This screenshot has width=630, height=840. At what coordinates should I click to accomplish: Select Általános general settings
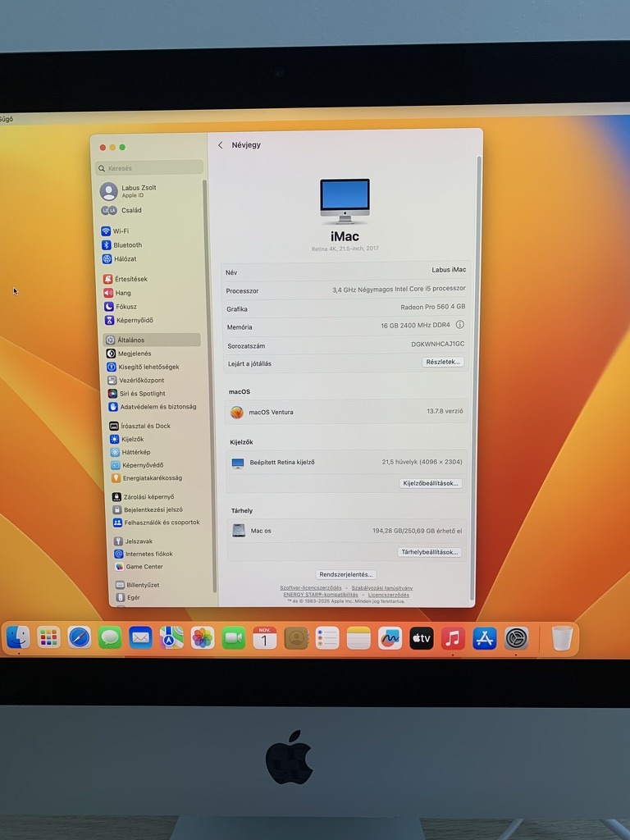(152, 340)
